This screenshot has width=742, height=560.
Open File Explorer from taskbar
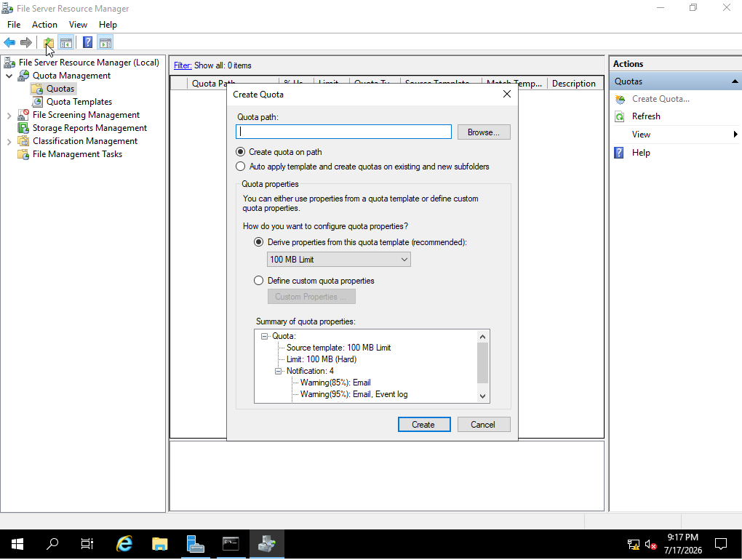coord(159,545)
